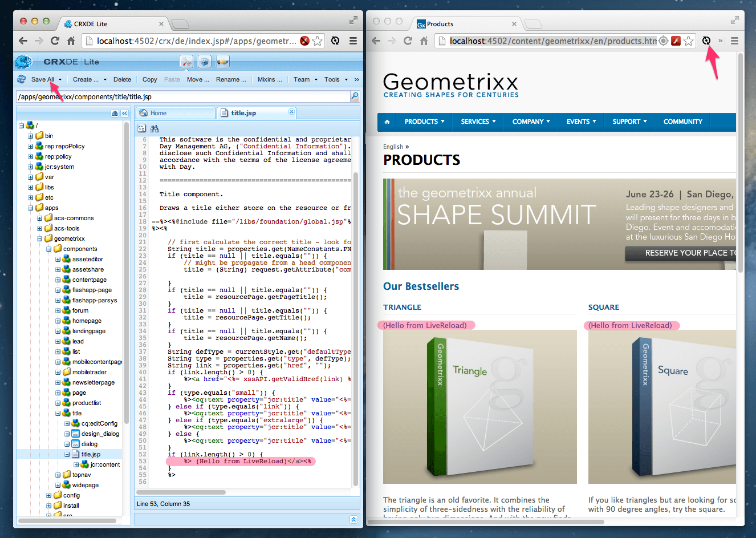Switch to the Home editor tab
This screenshot has width=756, height=538.
[x=176, y=113]
